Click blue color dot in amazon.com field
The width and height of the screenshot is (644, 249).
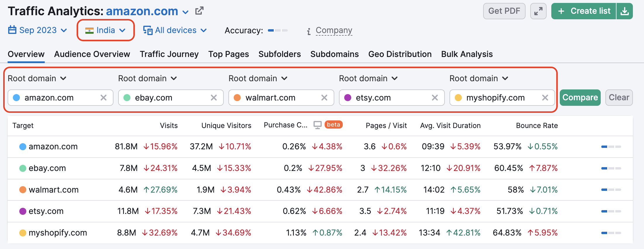(x=17, y=98)
